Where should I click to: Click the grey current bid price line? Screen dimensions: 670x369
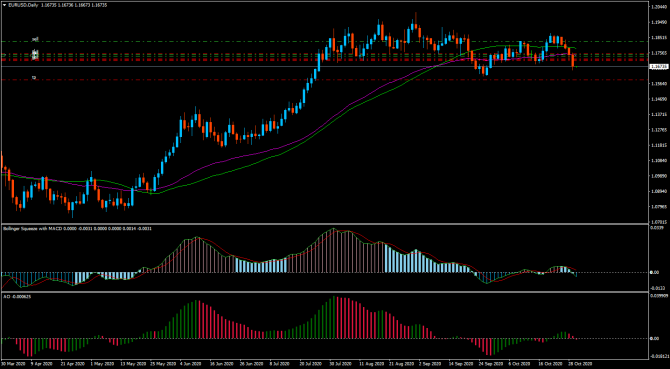[325, 66]
